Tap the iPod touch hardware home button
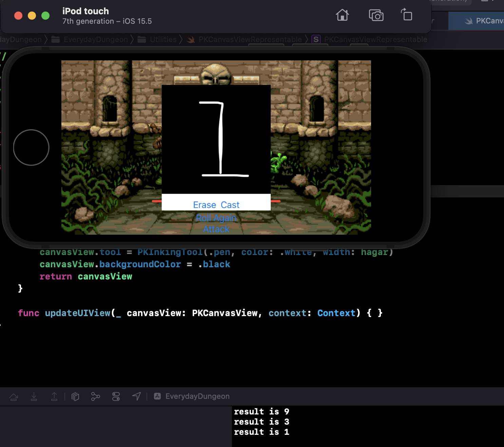Screen dimensions: 504x447 31,148
